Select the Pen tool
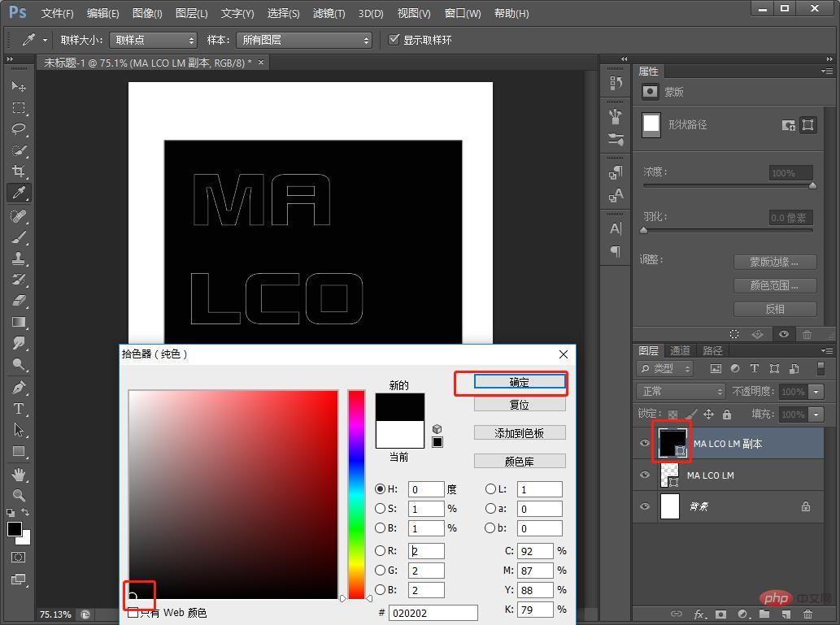The image size is (840, 625). tap(18, 387)
